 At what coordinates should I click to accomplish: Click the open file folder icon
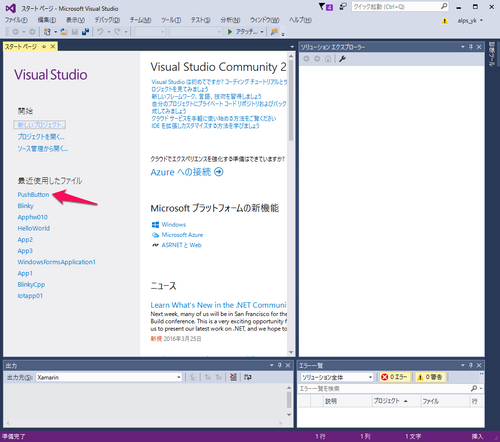click(x=64, y=32)
